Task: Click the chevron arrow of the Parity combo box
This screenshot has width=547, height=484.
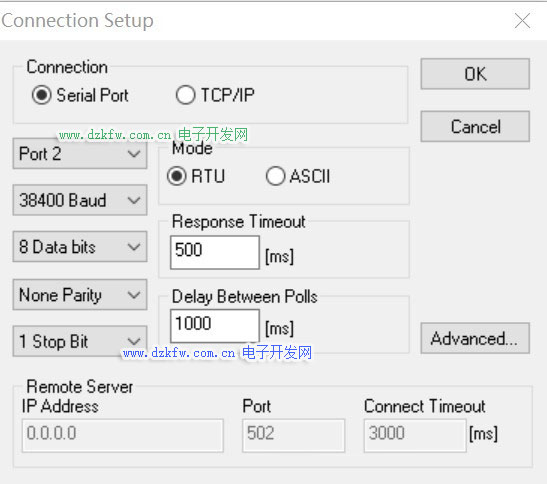Action: 134,295
